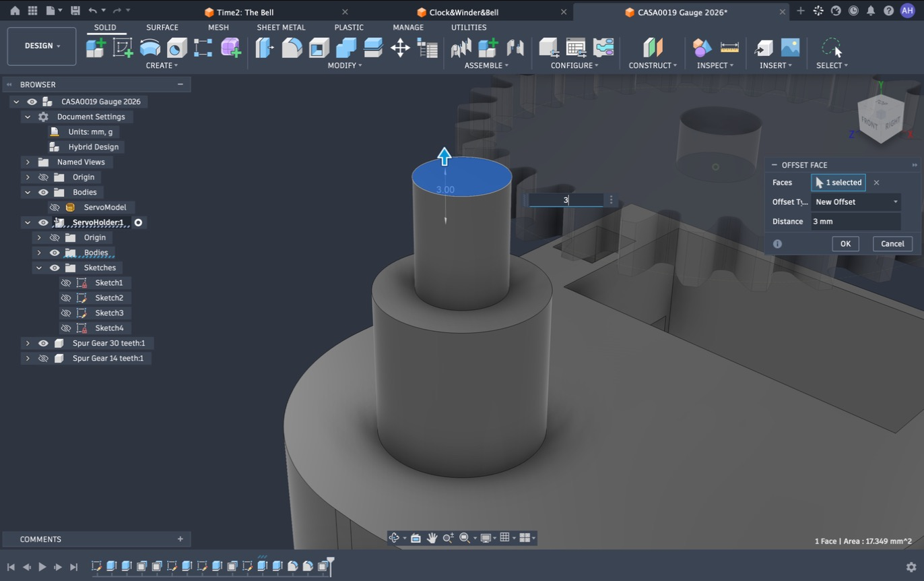Open notifications bell icon
This screenshot has height=581, width=924.
(871, 11)
